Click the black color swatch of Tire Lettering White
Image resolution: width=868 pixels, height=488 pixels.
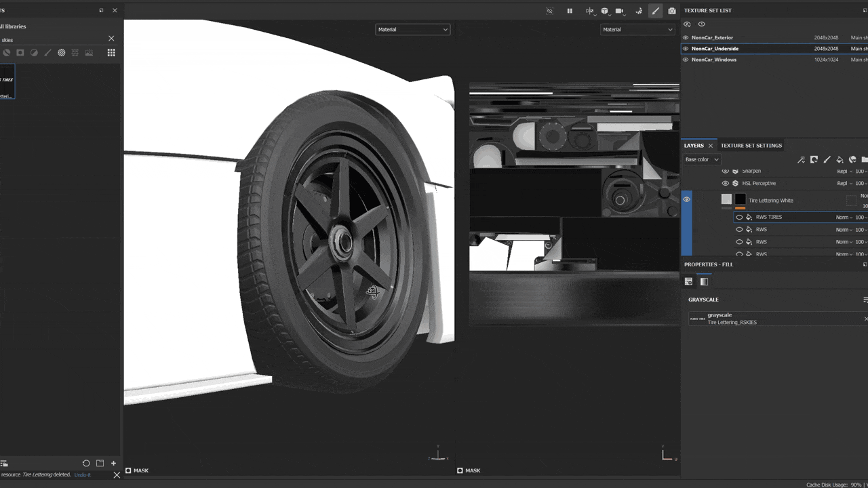pyautogui.click(x=741, y=199)
